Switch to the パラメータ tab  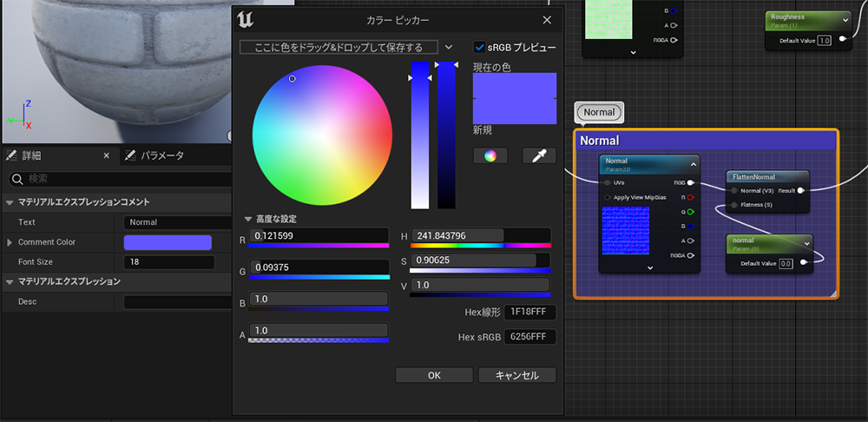155,155
